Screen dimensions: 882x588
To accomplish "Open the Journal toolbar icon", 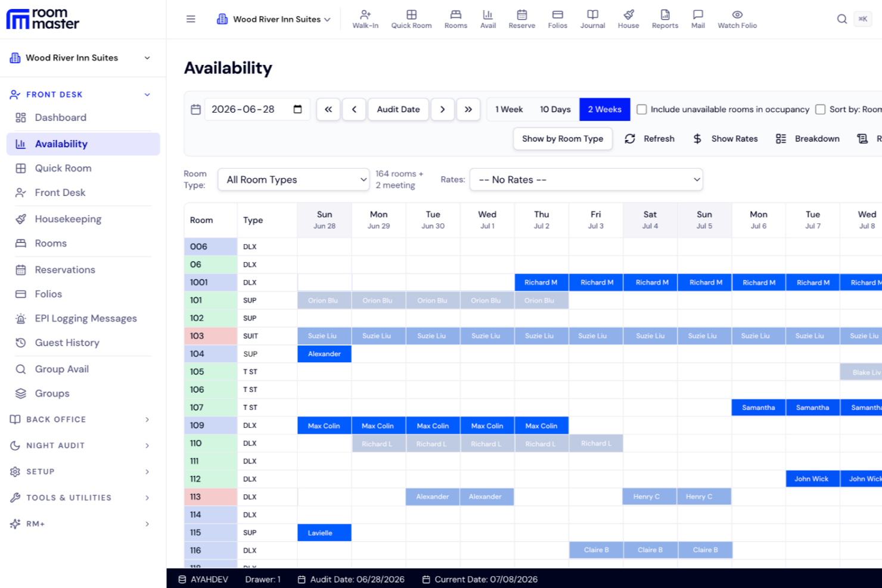I will (592, 19).
